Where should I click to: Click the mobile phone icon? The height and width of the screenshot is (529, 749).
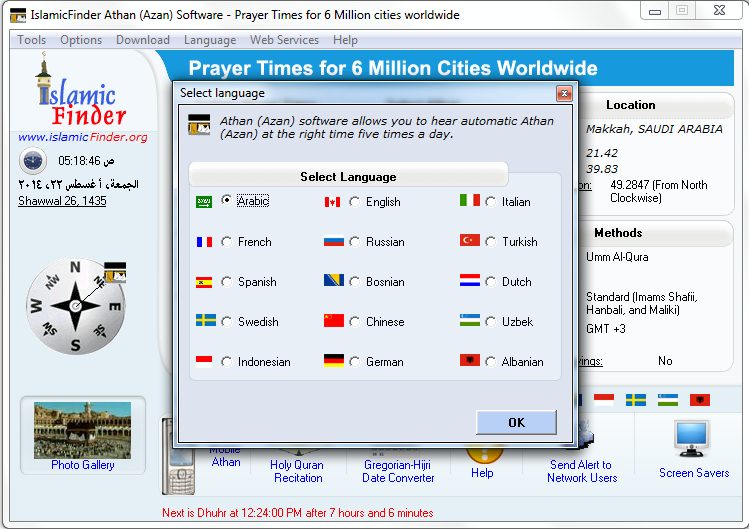pyautogui.click(x=178, y=456)
